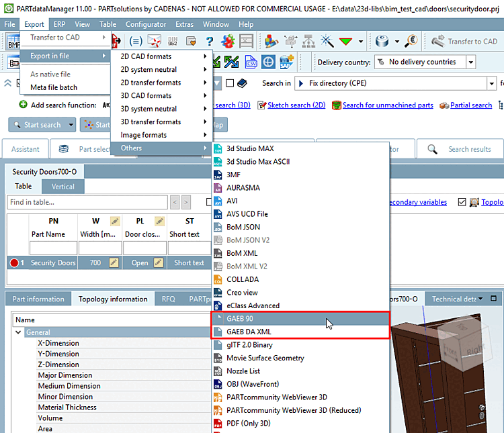This screenshot has width=504, height=433.
Task: Toggle the Topology checkbox at table right
Action: pyautogui.click(x=462, y=202)
